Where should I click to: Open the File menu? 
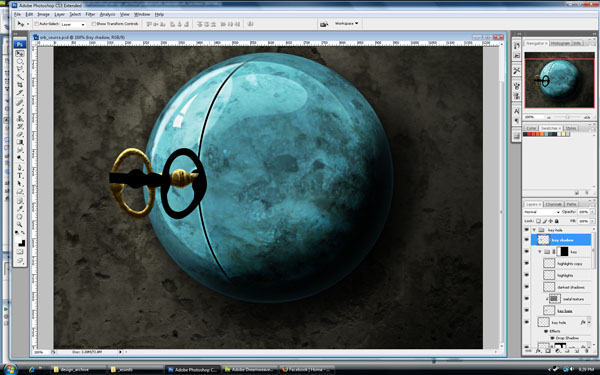tap(17, 15)
